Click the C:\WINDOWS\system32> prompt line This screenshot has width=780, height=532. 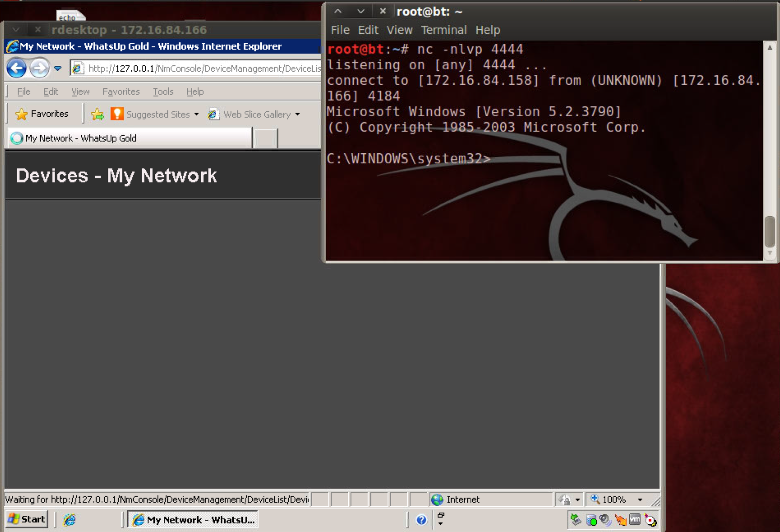click(x=409, y=159)
